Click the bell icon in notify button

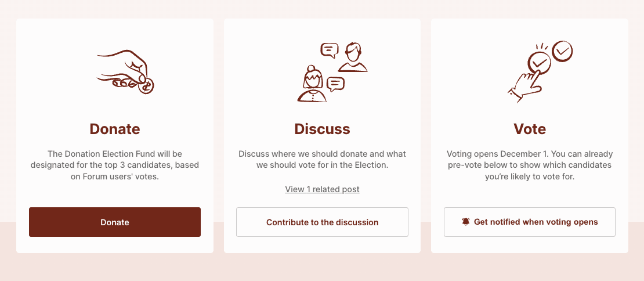466,222
